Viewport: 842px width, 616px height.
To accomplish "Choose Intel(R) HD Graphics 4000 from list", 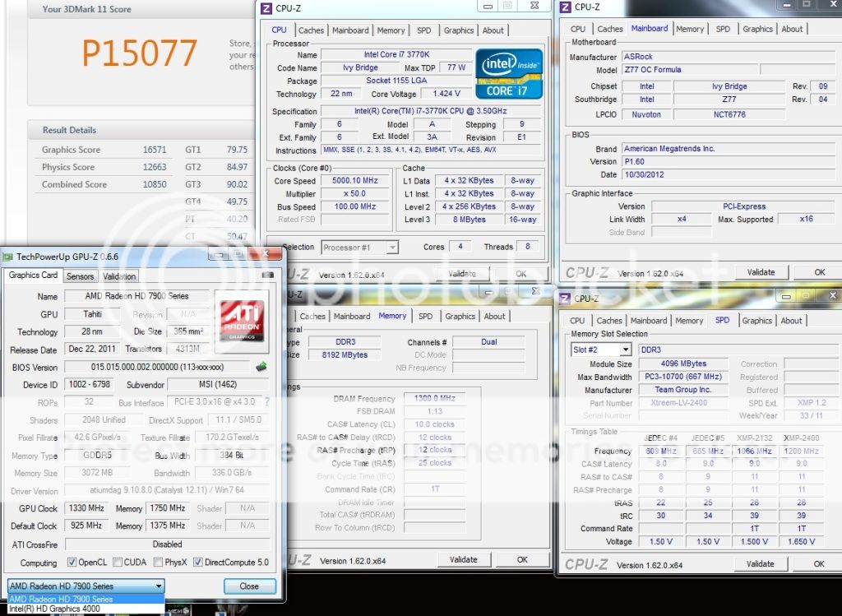I will coord(53,609).
